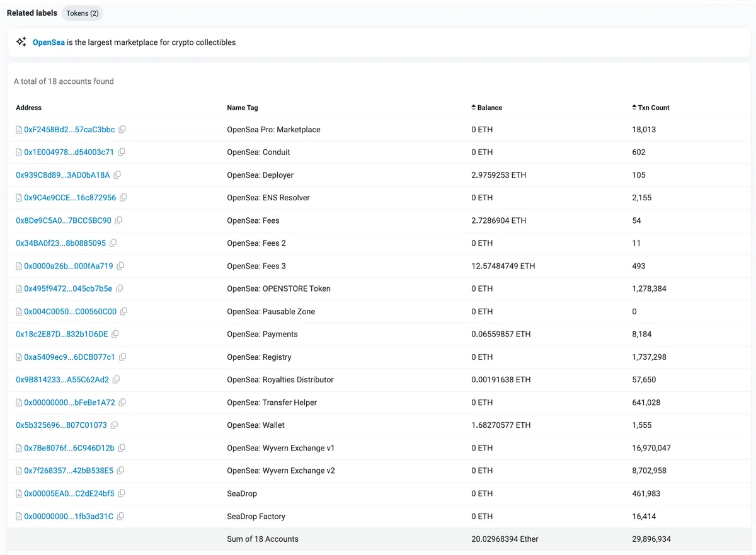Copy address 0x939C8d89...3AD0bA18A

click(x=117, y=175)
